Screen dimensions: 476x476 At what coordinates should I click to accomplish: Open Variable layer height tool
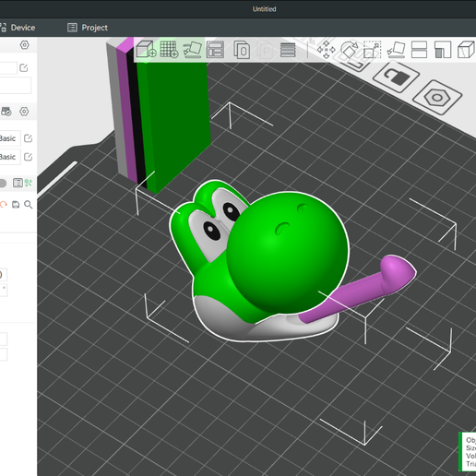[x=288, y=50]
